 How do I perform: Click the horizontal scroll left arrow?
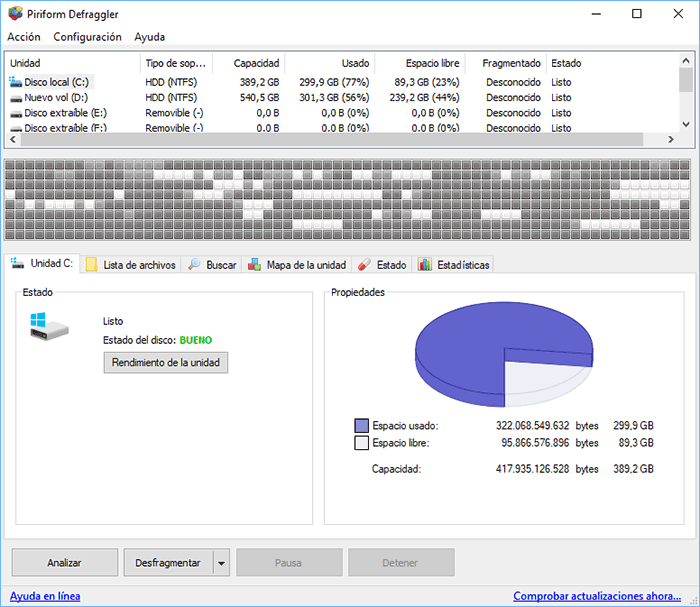13,139
